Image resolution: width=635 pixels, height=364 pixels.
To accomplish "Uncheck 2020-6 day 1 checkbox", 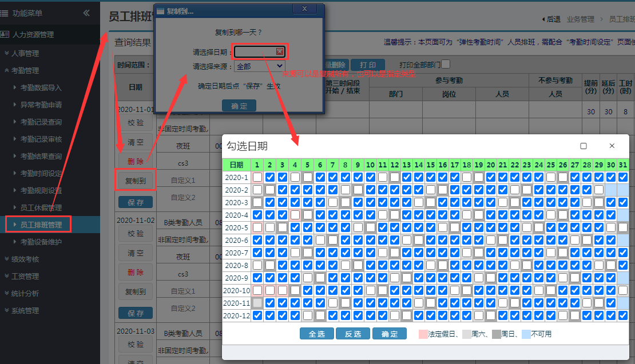I will tap(257, 240).
